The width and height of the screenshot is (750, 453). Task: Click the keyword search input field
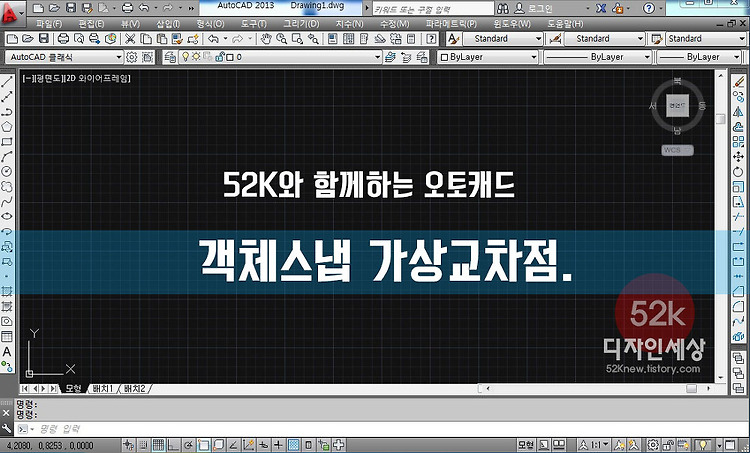432,9
